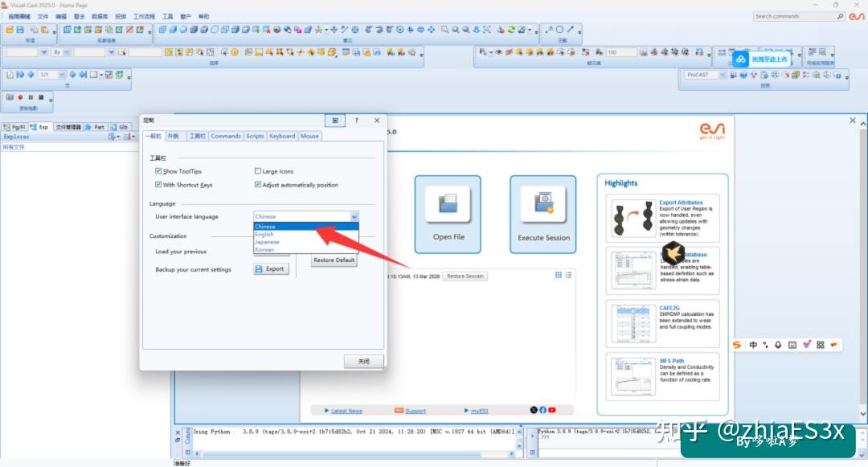The height and width of the screenshot is (467, 868).
Task: Click the ESI logo at the top right corner
Action: point(857,17)
